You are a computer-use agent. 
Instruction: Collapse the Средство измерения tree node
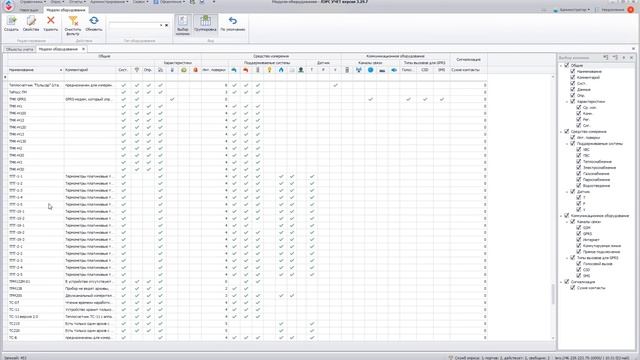(561, 131)
